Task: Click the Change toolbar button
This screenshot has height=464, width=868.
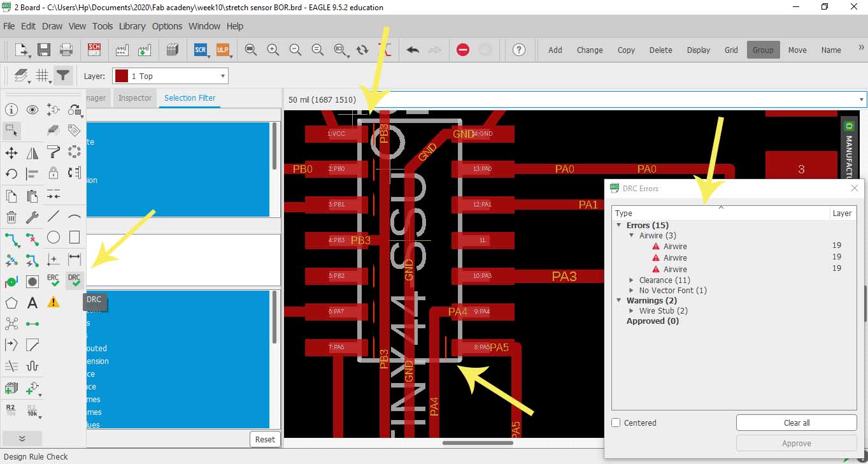Action: tap(590, 50)
